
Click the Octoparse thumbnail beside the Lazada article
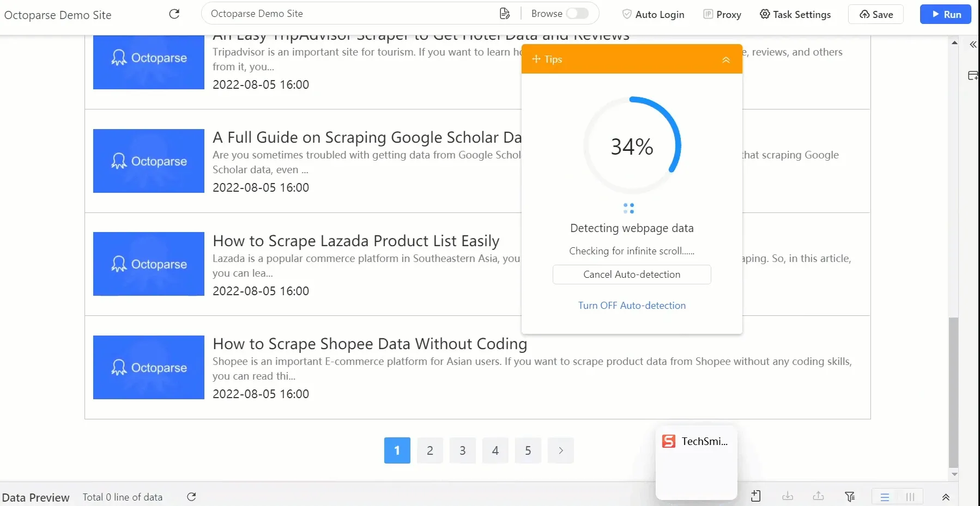149,264
